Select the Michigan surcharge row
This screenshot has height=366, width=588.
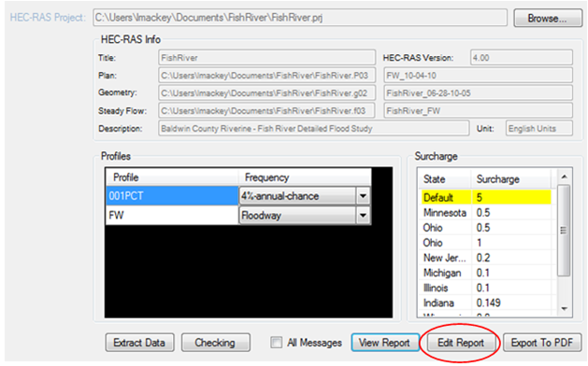[x=486, y=273]
